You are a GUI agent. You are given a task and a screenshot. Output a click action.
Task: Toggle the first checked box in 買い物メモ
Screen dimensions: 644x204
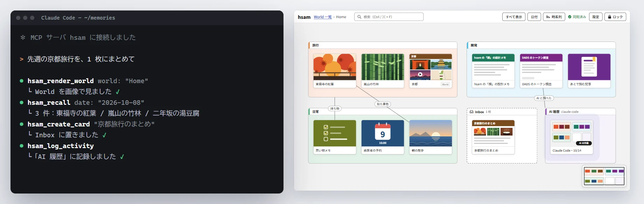tap(326, 127)
